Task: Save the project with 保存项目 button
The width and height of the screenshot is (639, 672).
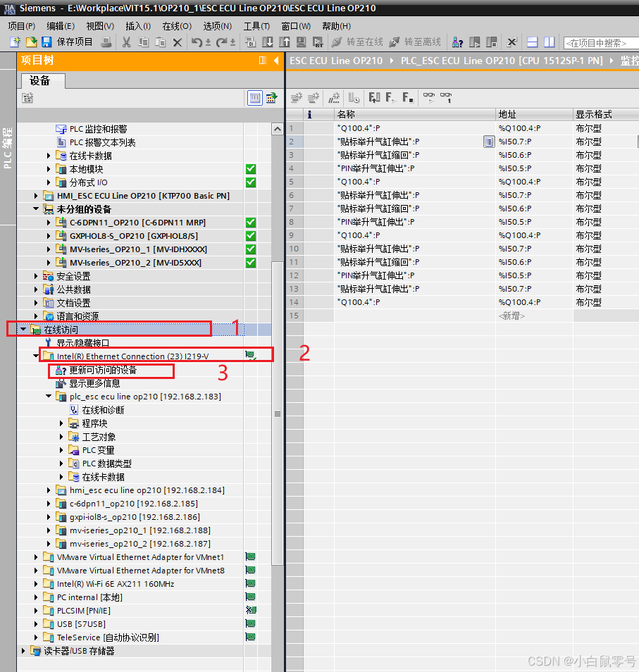Action: [67, 42]
